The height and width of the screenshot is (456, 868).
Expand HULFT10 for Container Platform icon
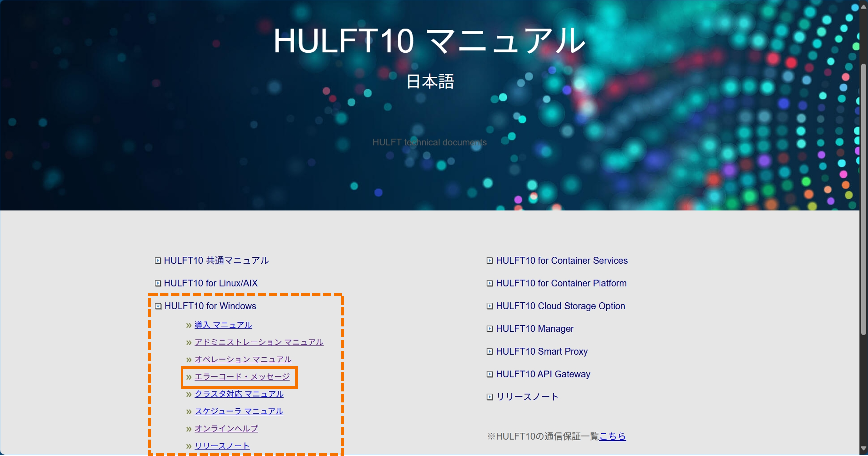[490, 283]
